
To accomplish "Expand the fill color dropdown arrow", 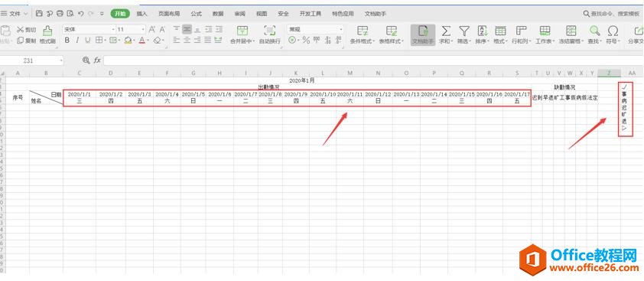I will [x=135, y=41].
